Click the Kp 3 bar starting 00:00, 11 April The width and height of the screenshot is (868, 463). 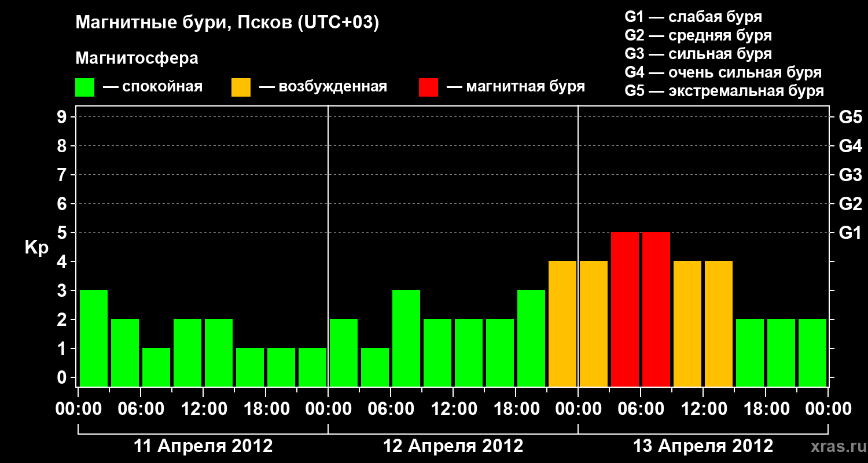[94, 338]
